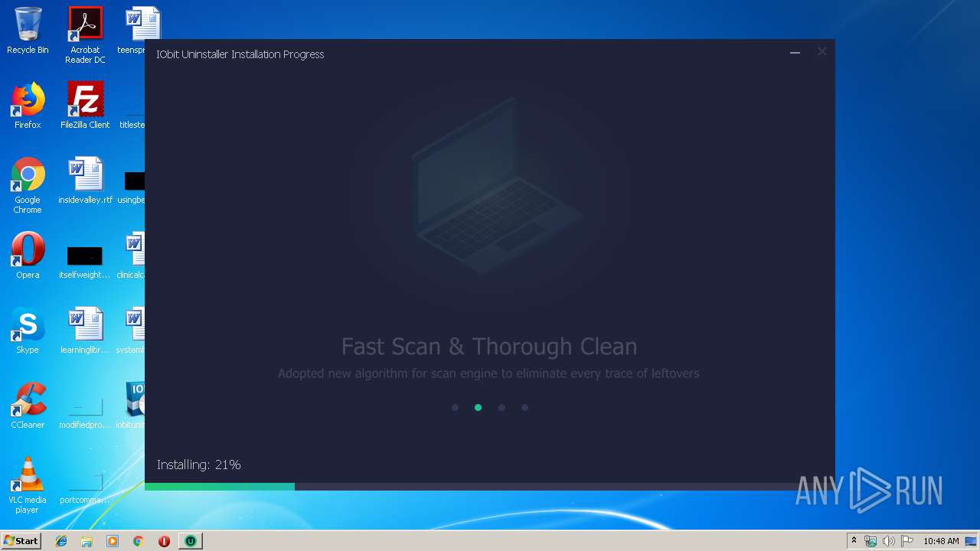Open the volume speaker tray icon
The width and height of the screenshot is (980, 551).
coord(889,541)
